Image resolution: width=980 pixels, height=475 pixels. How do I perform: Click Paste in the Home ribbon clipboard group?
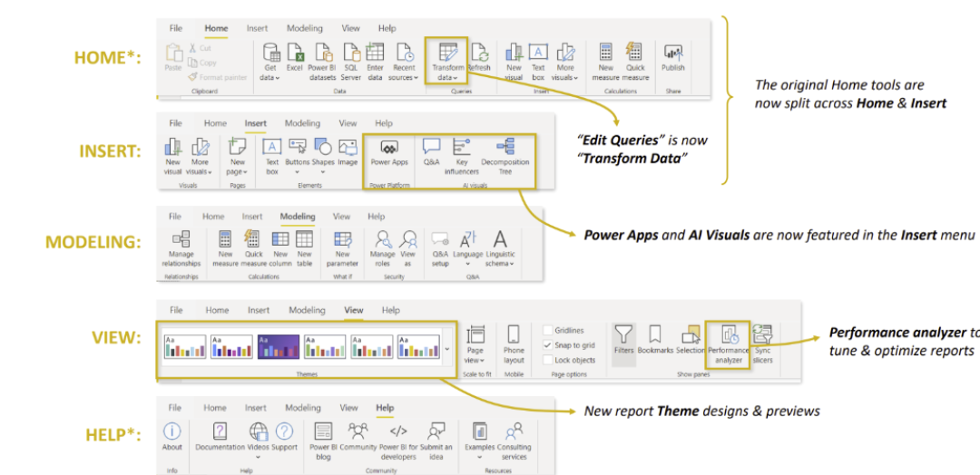point(173,57)
